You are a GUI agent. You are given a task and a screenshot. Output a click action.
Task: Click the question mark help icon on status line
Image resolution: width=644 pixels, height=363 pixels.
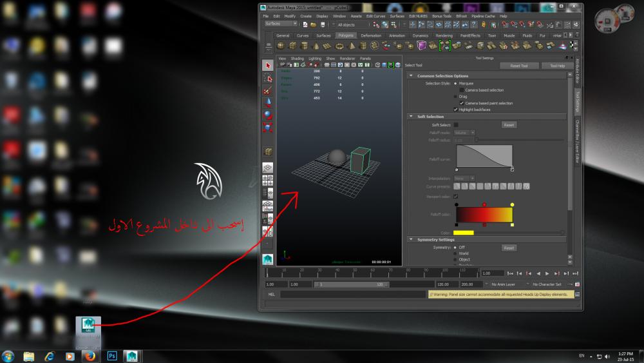(474, 25)
